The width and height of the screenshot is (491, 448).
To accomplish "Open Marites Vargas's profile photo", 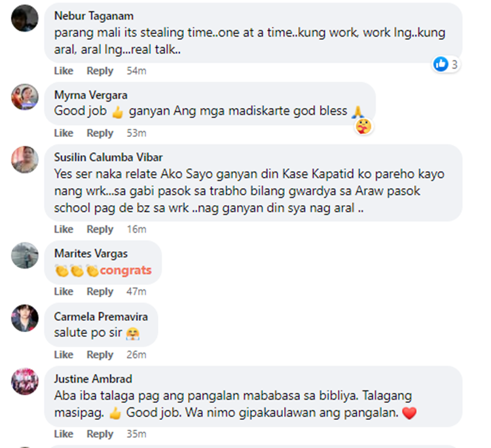I will click(25, 255).
